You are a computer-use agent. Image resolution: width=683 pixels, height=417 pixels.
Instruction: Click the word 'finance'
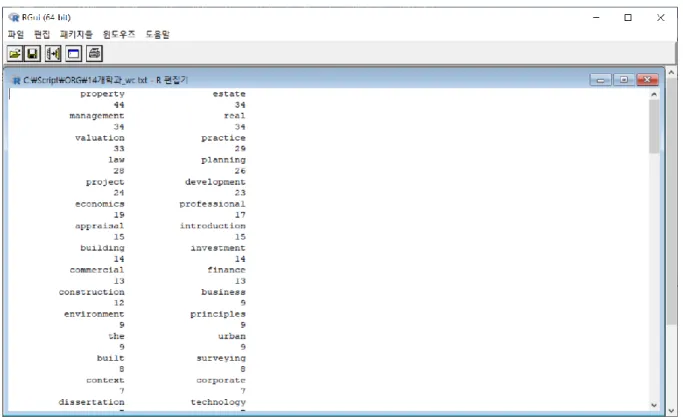[x=227, y=270]
